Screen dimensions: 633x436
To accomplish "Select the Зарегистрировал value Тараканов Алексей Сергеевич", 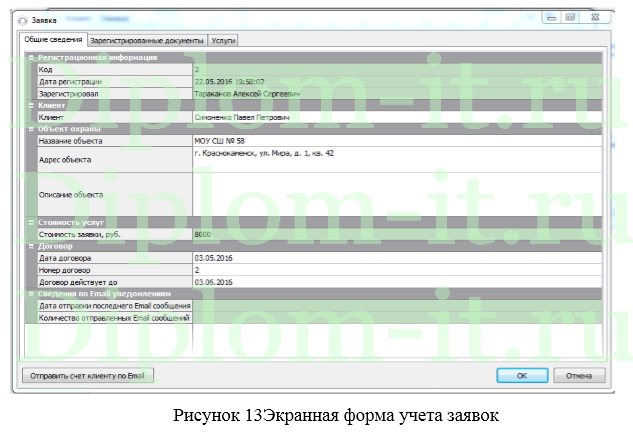I will coord(397,94).
